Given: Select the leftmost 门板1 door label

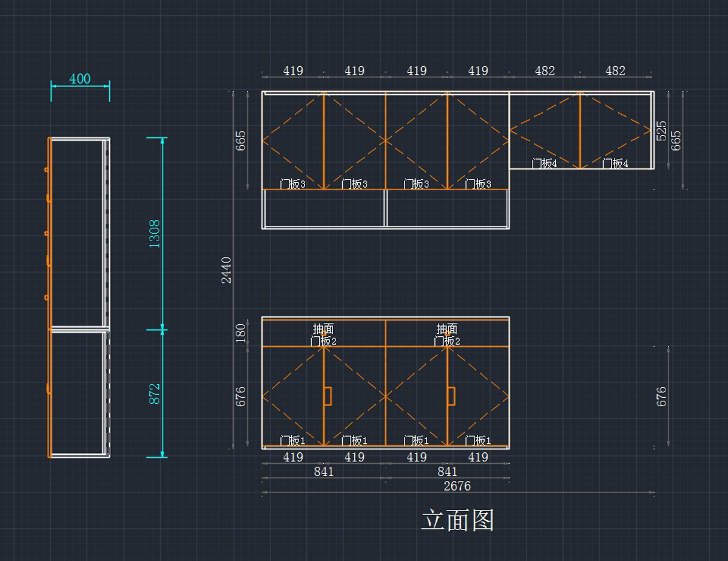Looking at the screenshot, I should coord(292,440).
